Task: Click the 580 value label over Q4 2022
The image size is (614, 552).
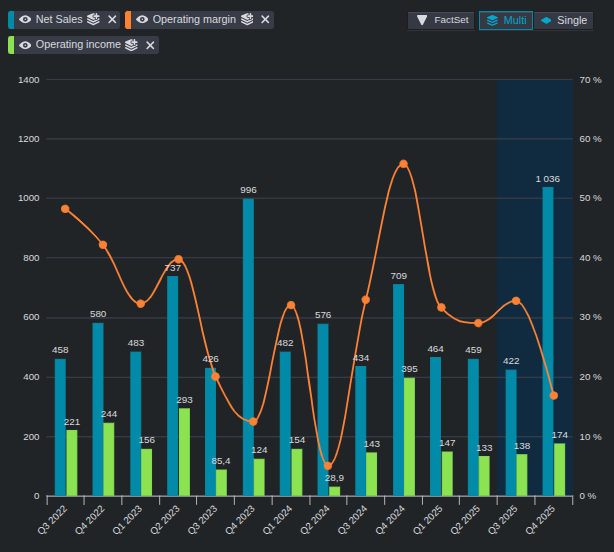Action: click(x=98, y=314)
